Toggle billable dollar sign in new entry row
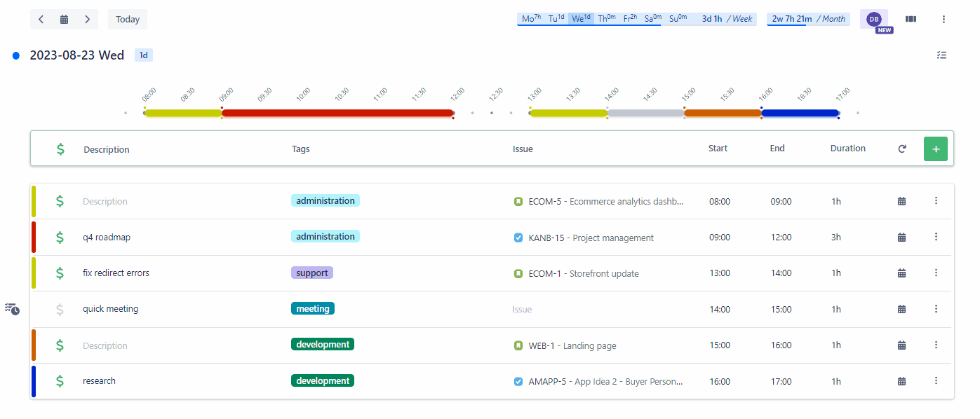This screenshot has height=419, width=980. 60,149
